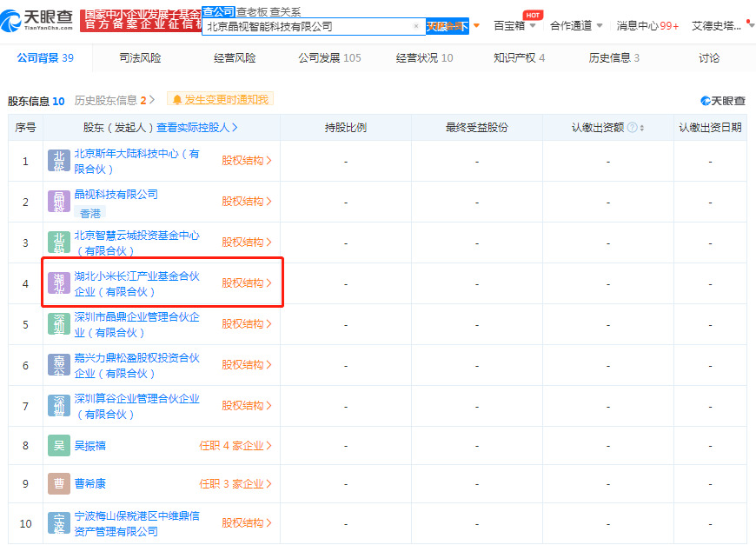The image size is (756, 545).
Task: Select the 知识产权 4 tab
Action: coord(520,58)
